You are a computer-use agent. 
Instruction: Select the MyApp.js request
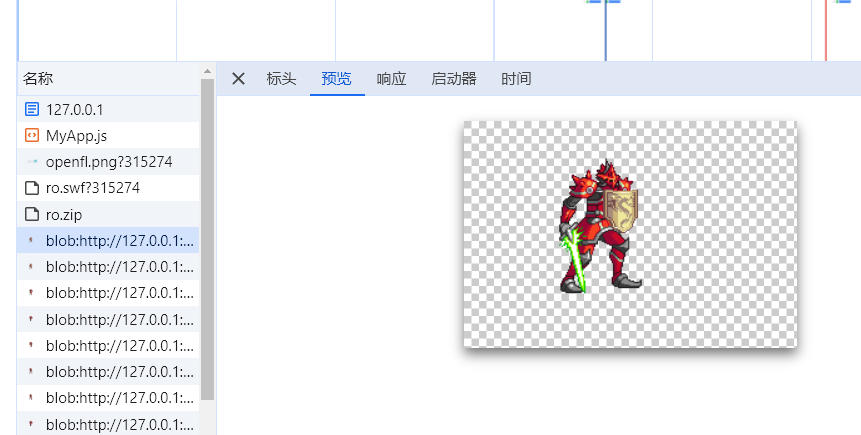(x=109, y=136)
